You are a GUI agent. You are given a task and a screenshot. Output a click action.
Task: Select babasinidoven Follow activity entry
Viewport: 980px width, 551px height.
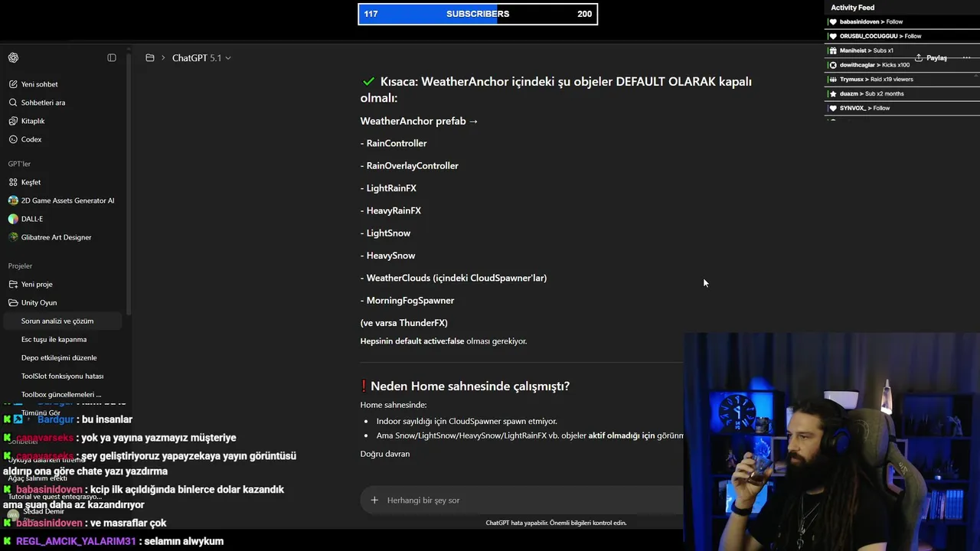pyautogui.click(x=902, y=22)
